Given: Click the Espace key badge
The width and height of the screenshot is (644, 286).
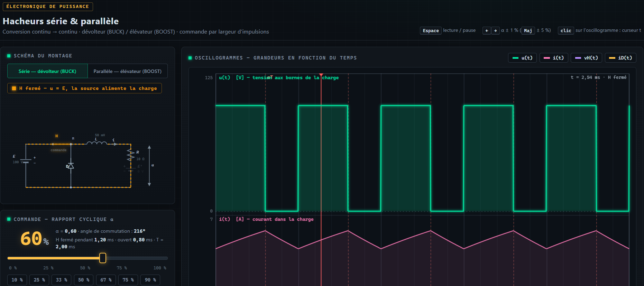Looking at the screenshot, I should (x=431, y=30).
